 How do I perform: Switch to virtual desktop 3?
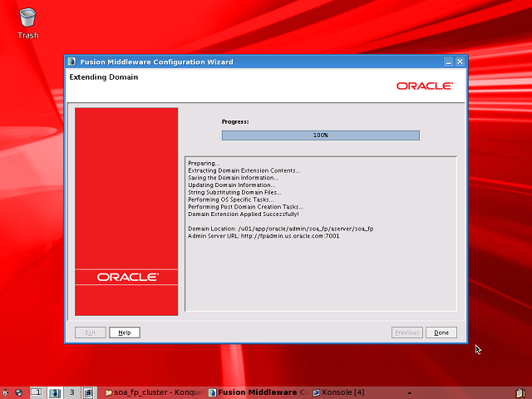point(72,392)
